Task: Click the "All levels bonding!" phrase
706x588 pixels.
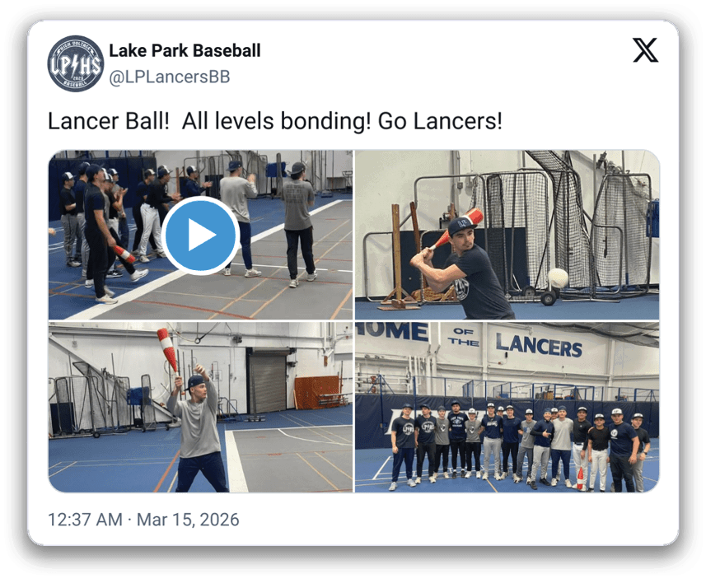Action: coord(277,121)
